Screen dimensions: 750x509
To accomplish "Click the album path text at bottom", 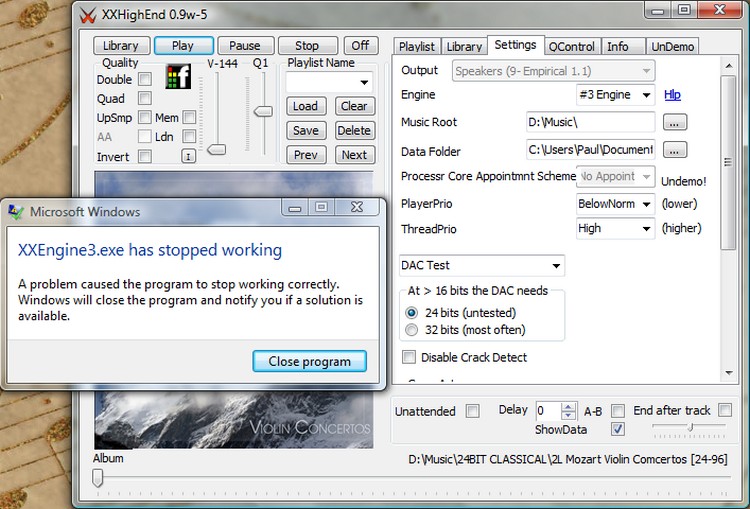I will point(568,459).
